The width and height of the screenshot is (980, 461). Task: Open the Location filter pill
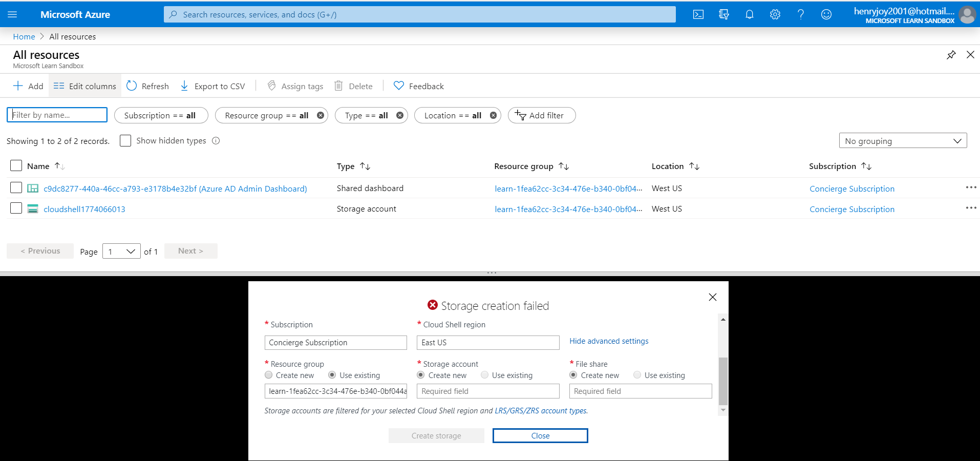point(453,115)
